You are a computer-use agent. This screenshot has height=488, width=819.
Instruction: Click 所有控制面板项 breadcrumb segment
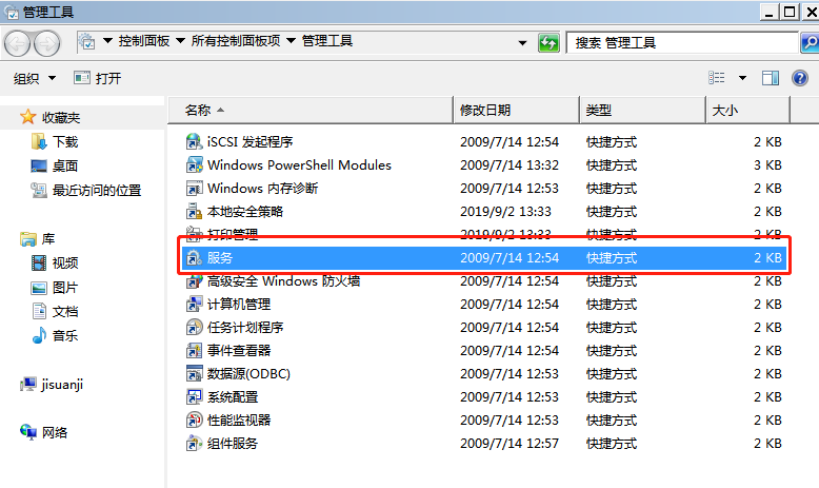point(237,42)
